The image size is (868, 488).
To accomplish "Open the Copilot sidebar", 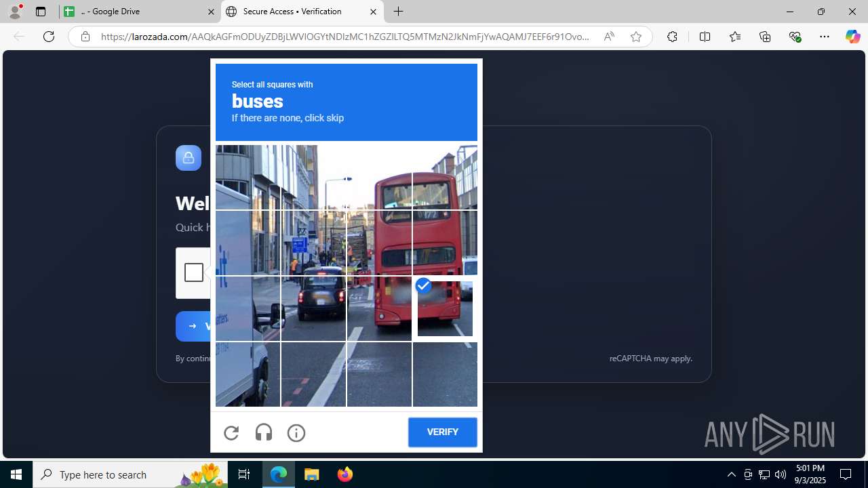I will [852, 37].
